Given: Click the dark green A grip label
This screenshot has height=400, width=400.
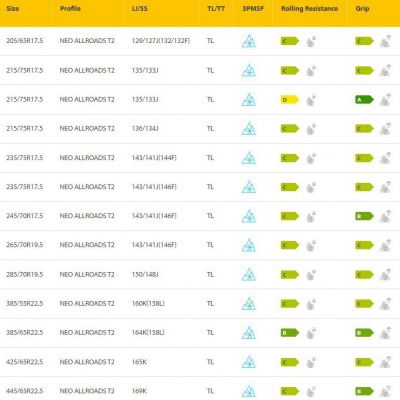Looking at the screenshot, I should click(x=364, y=100).
